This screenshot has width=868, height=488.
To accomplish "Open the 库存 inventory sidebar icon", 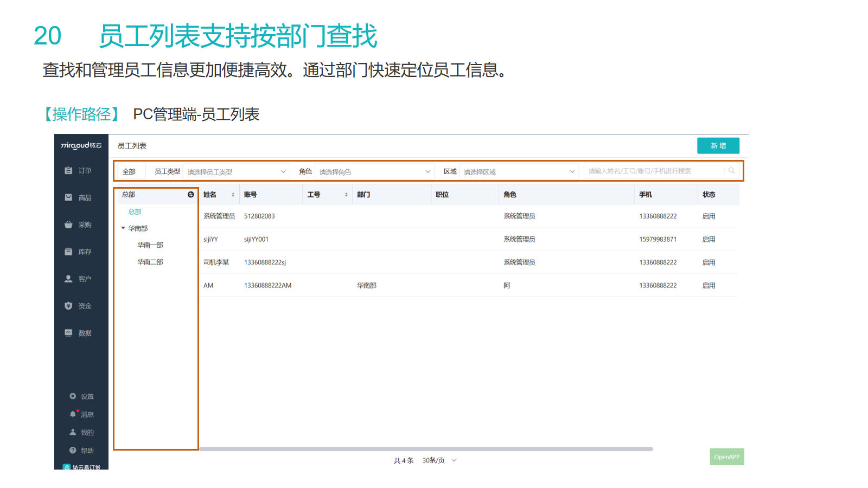I will click(68, 252).
